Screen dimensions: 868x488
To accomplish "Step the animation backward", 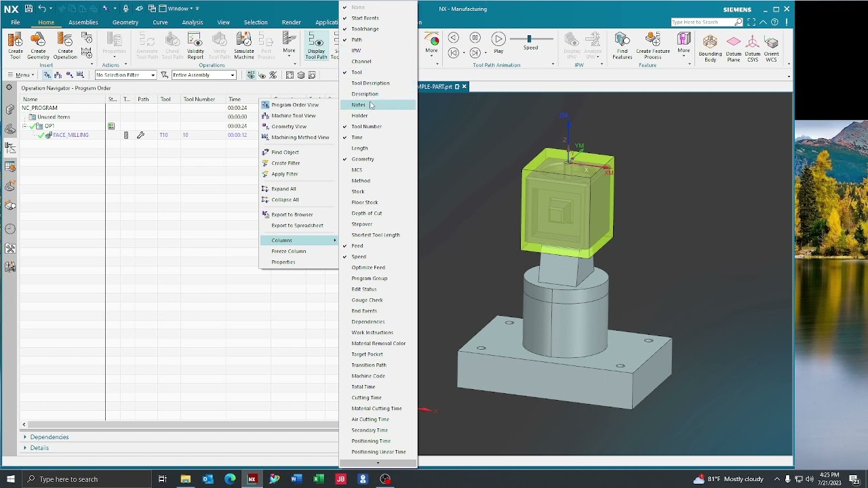I will [x=454, y=52].
